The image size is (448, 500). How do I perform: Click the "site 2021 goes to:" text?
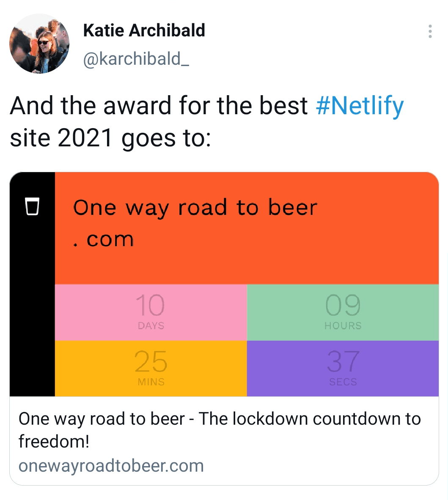pos(110,138)
